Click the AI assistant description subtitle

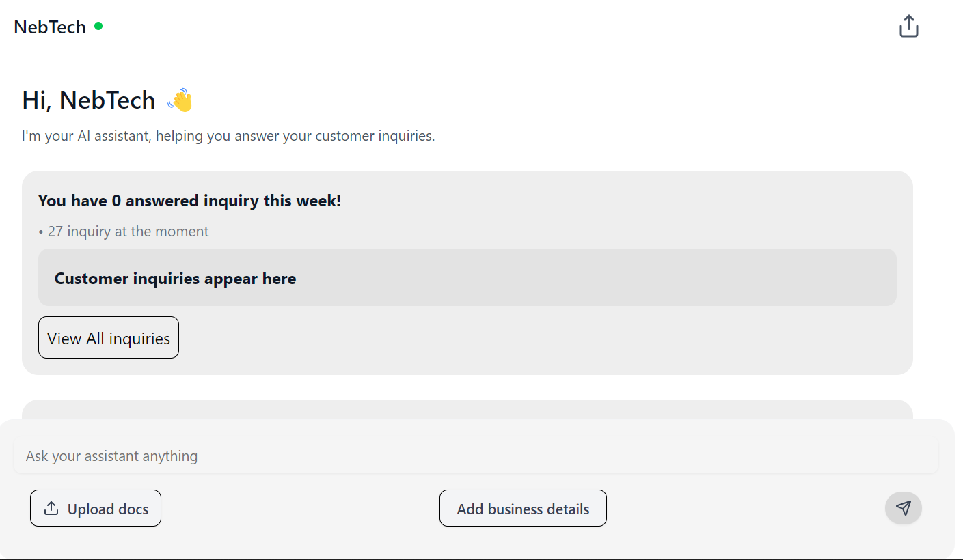[x=228, y=136]
